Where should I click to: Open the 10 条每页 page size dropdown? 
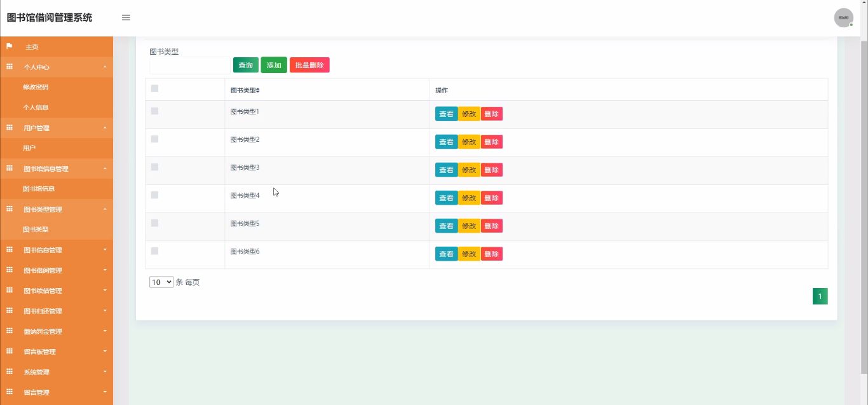pos(161,282)
